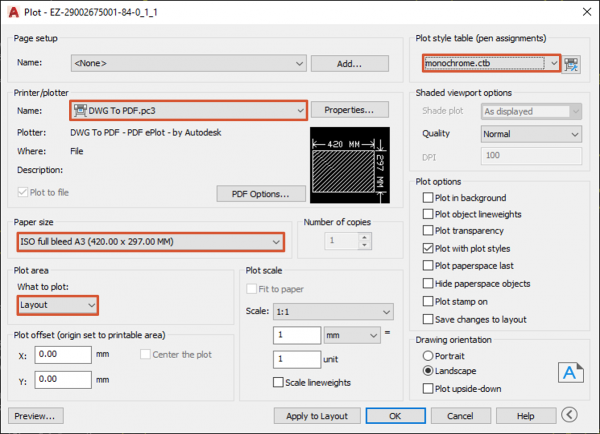
Task: Click the Y plot offset field
Action: pyautogui.click(x=63, y=380)
